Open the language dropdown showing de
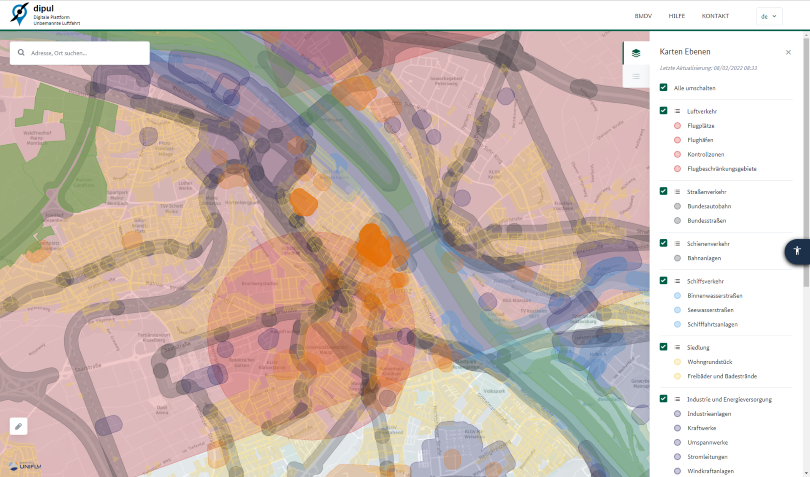 click(769, 16)
